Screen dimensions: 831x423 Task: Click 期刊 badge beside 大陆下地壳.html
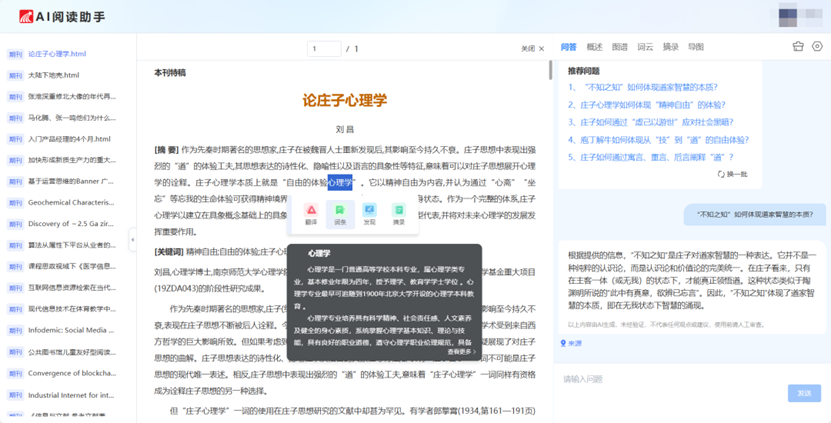[x=15, y=75]
